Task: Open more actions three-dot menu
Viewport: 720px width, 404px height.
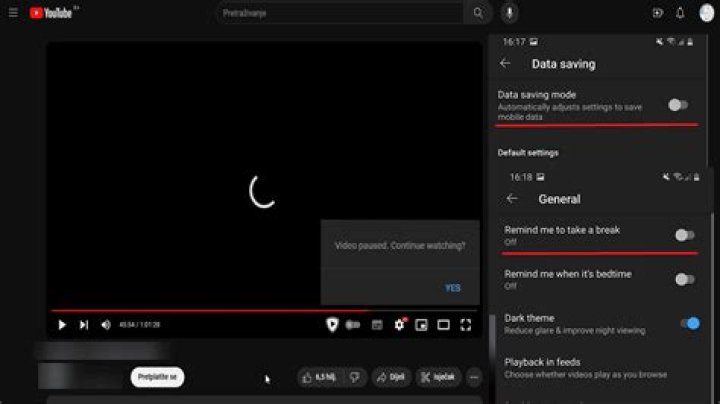Action: coord(474,377)
